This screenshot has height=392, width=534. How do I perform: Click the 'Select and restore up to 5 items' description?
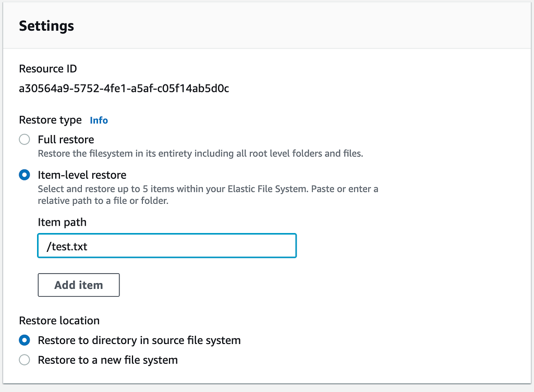click(208, 194)
